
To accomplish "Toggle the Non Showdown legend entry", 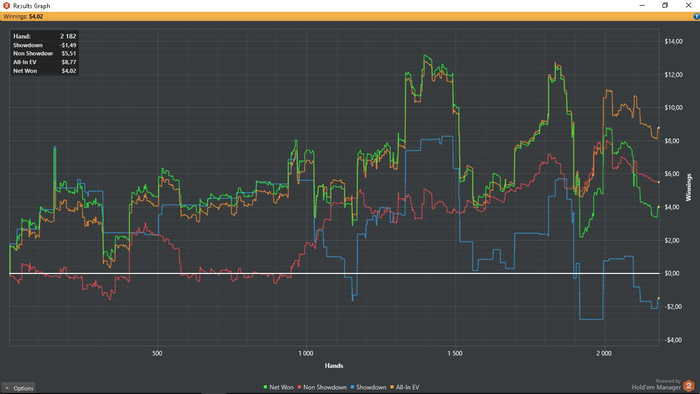I will [x=322, y=387].
